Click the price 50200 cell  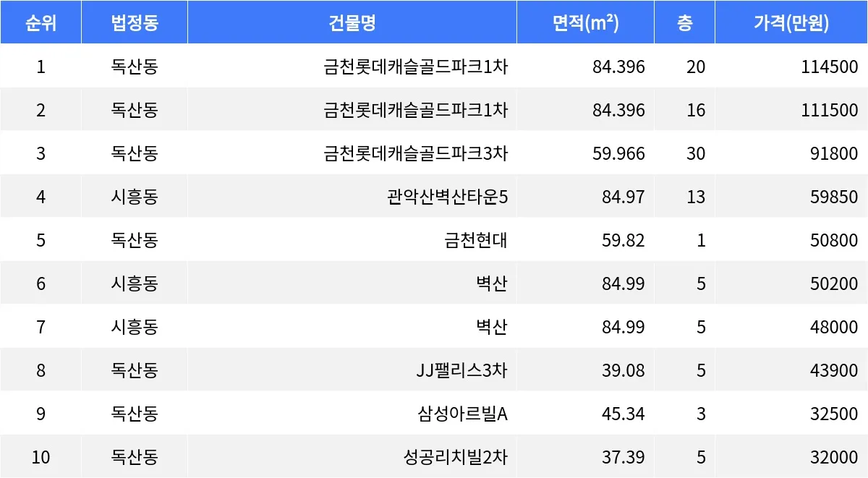pos(834,284)
